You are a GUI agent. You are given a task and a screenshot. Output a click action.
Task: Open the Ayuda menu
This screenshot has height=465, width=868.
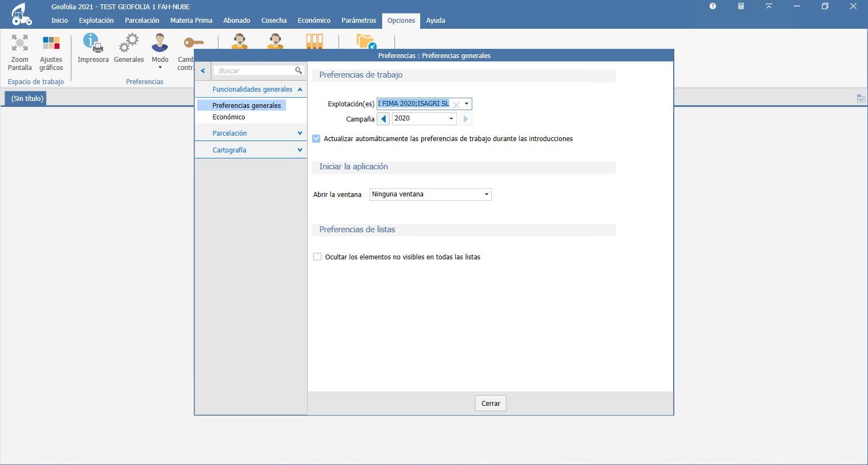point(436,21)
